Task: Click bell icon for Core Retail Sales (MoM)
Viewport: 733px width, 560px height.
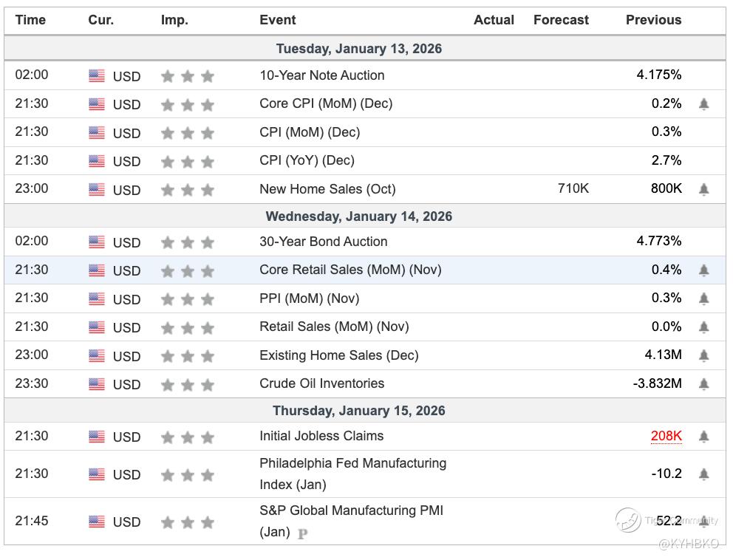Action: tap(703, 270)
